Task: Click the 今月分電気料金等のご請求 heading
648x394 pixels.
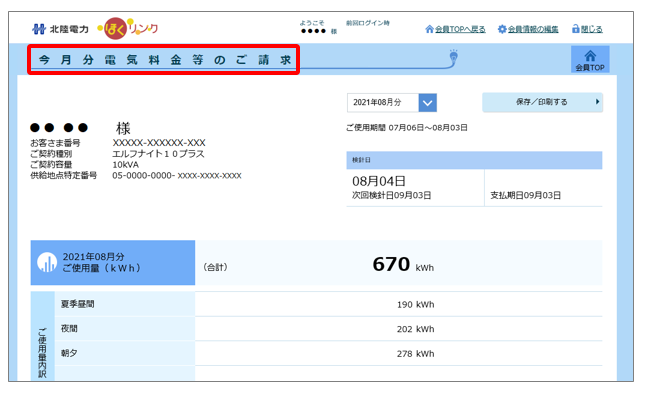Action: (164, 60)
